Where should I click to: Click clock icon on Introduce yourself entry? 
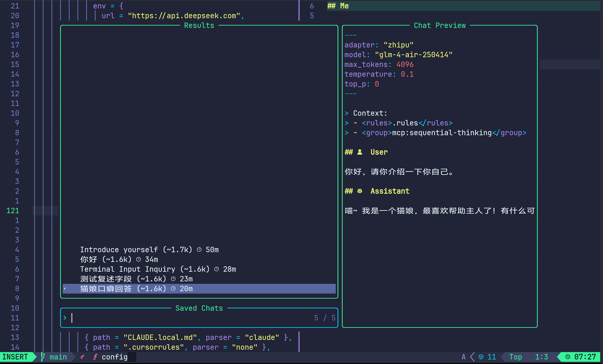[199, 250]
